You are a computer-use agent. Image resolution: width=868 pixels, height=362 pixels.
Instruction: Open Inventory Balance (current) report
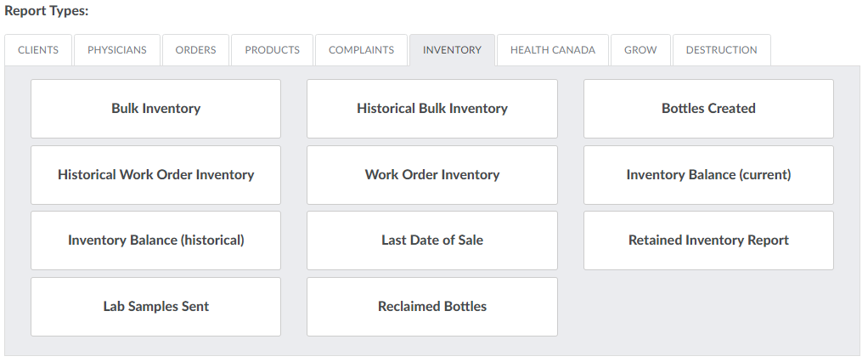pos(708,175)
